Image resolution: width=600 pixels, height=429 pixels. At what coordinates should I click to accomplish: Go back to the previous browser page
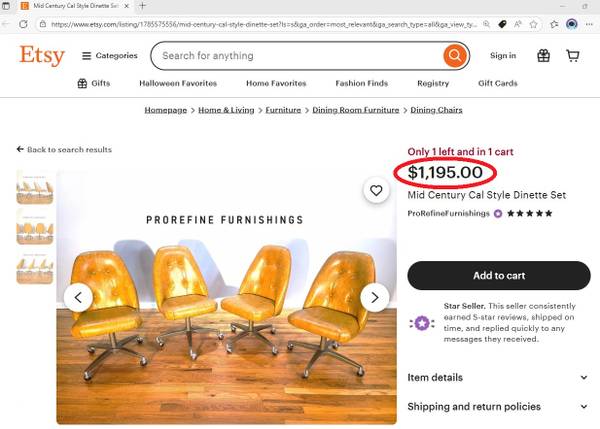9,23
